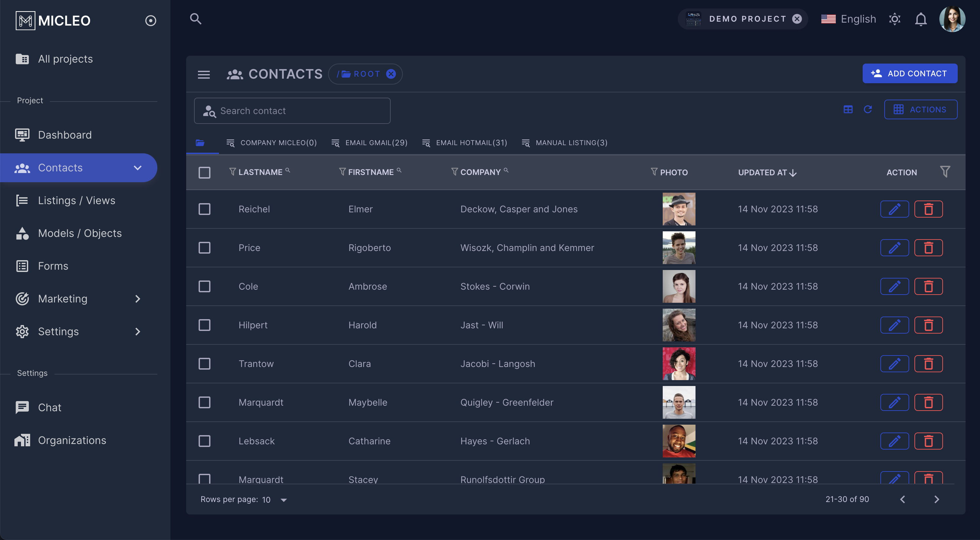Open the rows per page dropdown
The width and height of the screenshot is (980, 540).
coord(275,500)
